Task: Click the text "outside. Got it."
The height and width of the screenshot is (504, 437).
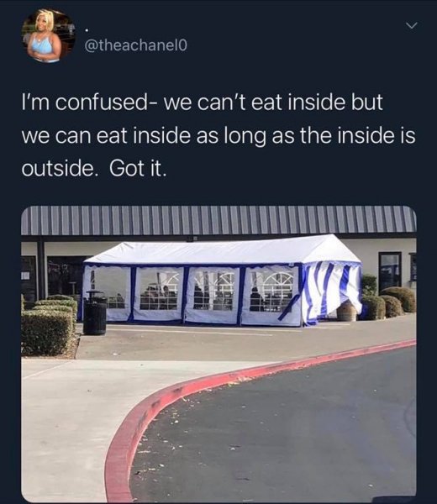Action: [94, 169]
